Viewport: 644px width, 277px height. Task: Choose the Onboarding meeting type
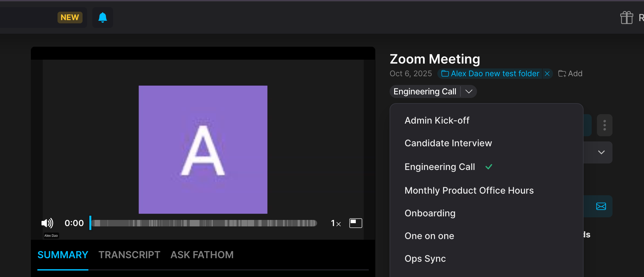click(430, 213)
